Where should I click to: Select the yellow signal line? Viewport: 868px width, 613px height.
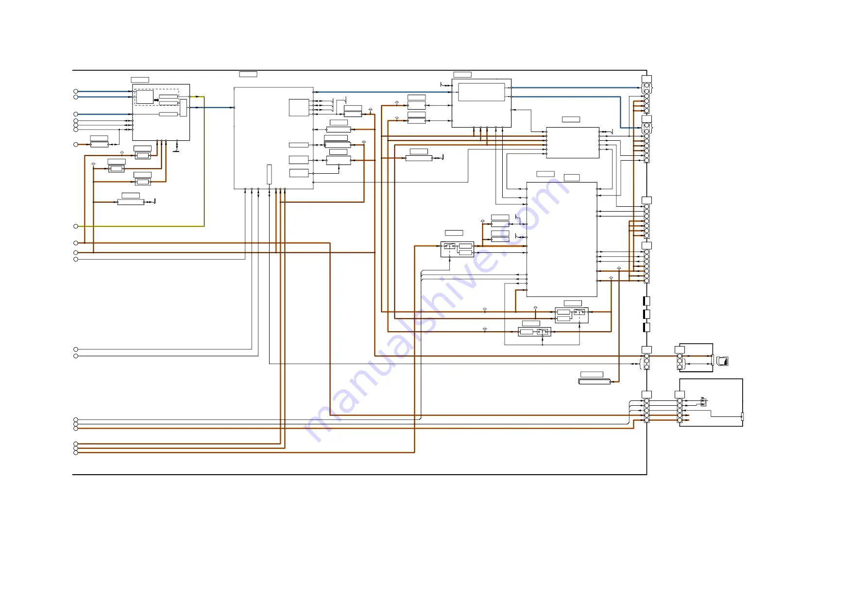point(204,161)
